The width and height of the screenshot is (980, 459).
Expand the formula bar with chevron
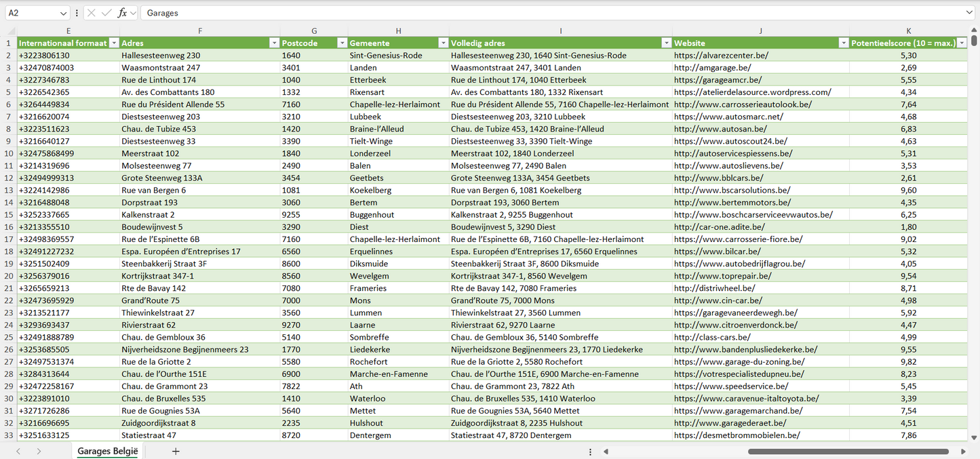(x=969, y=13)
